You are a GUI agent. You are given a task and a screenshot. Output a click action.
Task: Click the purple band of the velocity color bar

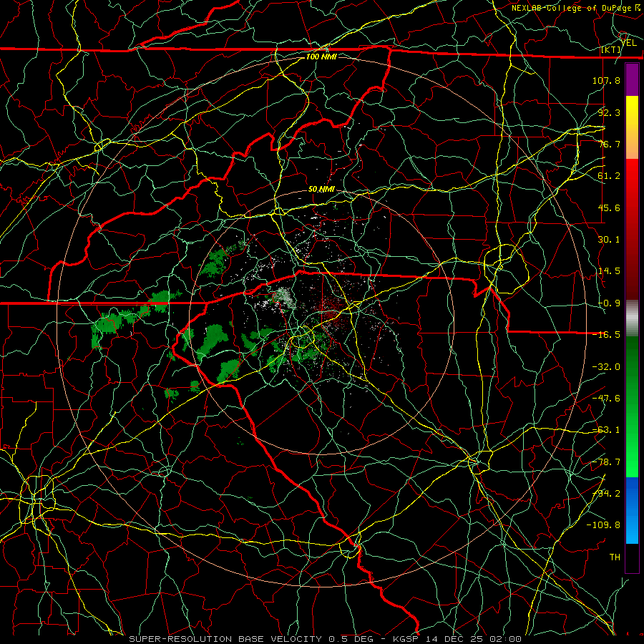tap(632, 80)
